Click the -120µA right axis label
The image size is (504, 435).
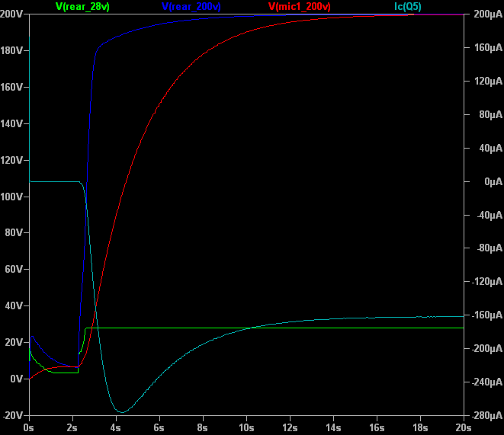486,282
